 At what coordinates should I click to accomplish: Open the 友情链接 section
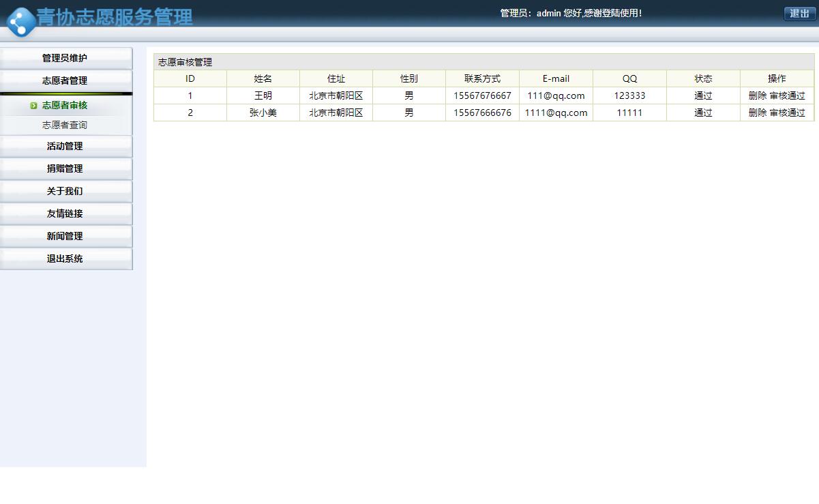click(65, 213)
